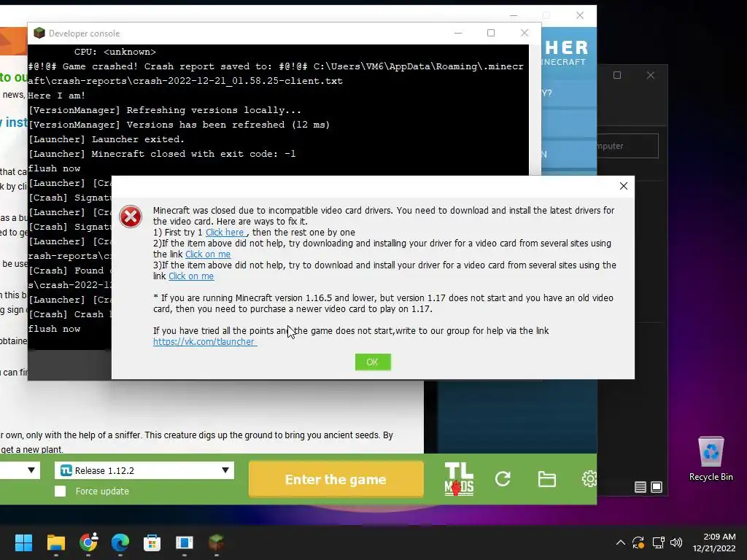Open the TL Mods icon
This screenshot has width=747, height=560.
click(x=459, y=479)
